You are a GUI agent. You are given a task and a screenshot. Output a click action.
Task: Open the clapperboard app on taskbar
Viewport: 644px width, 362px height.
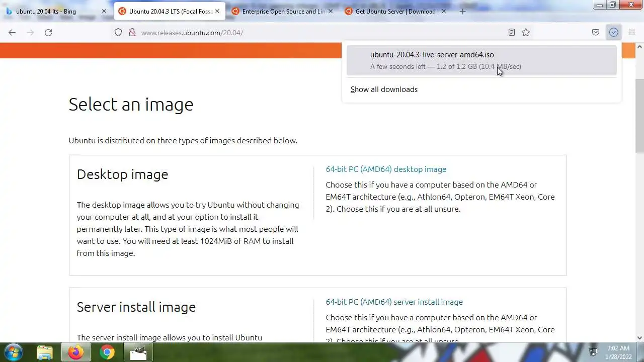138,352
